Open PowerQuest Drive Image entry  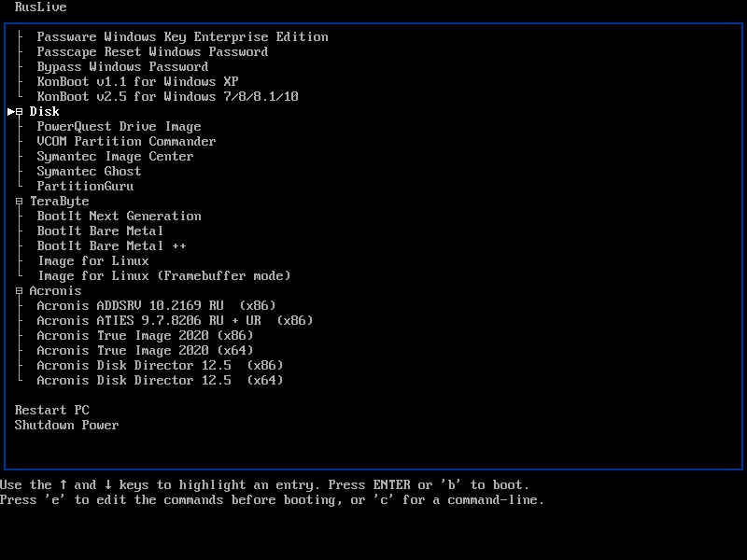(119, 127)
